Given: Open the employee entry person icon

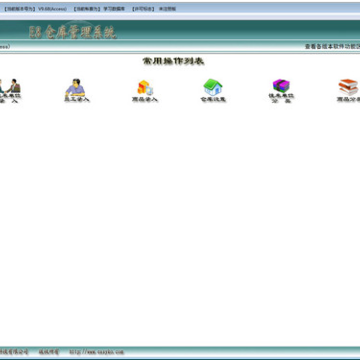Looking at the screenshot, I should (x=75, y=87).
